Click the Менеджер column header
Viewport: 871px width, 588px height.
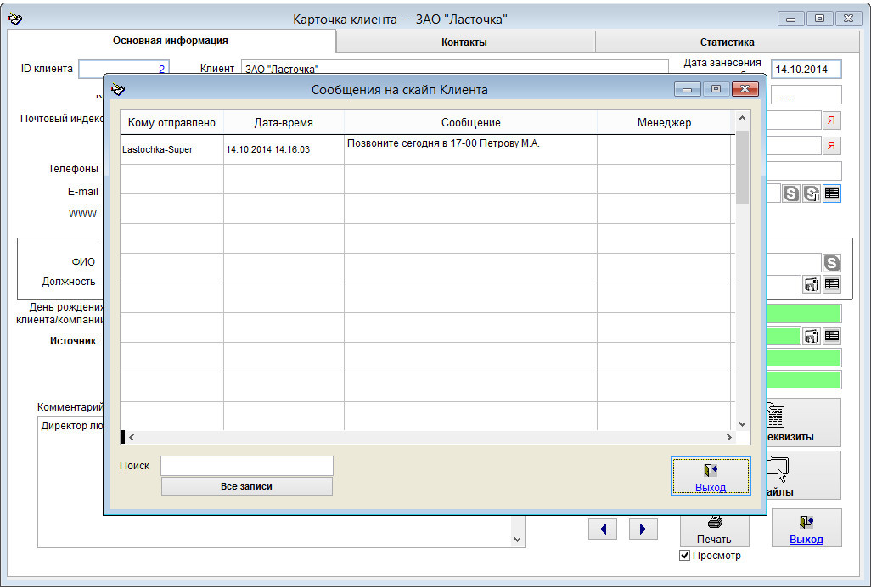(x=665, y=123)
